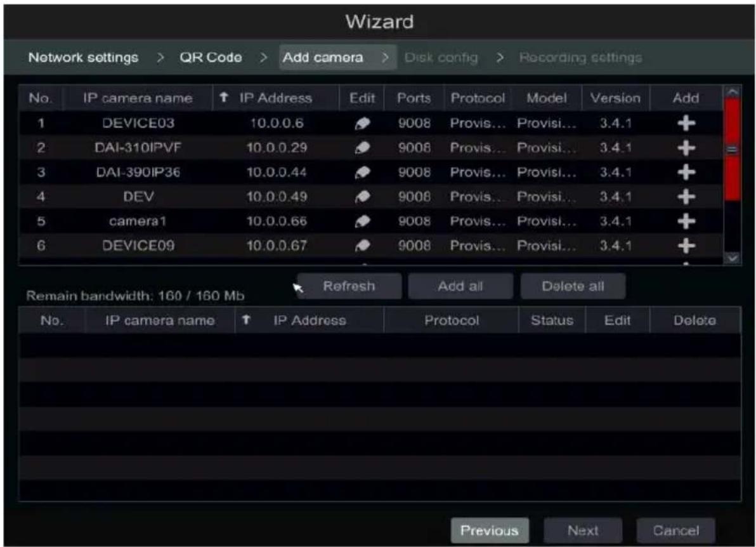Click IP address 10.0.0.67
756x547 pixels.
277,246
